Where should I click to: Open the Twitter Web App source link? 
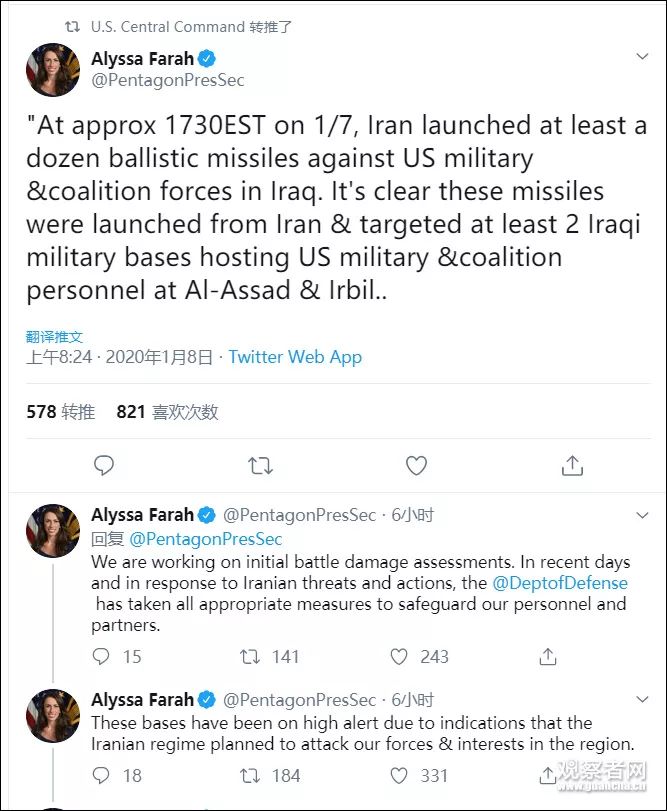[295, 357]
